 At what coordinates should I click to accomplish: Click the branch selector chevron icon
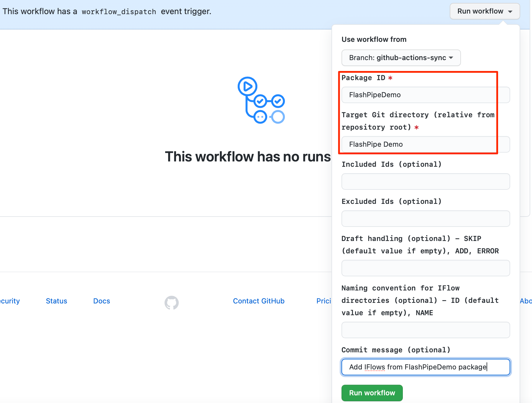pos(451,58)
